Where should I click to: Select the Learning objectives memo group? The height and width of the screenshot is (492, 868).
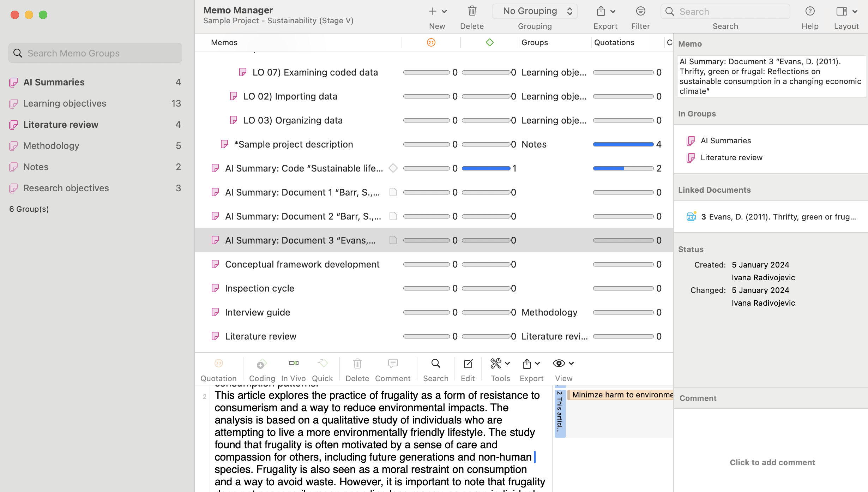tap(95, 103)
